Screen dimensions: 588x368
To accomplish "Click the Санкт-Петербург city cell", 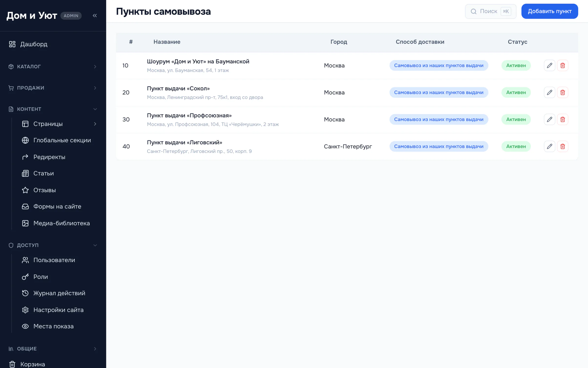I will (x=348, y=146).
